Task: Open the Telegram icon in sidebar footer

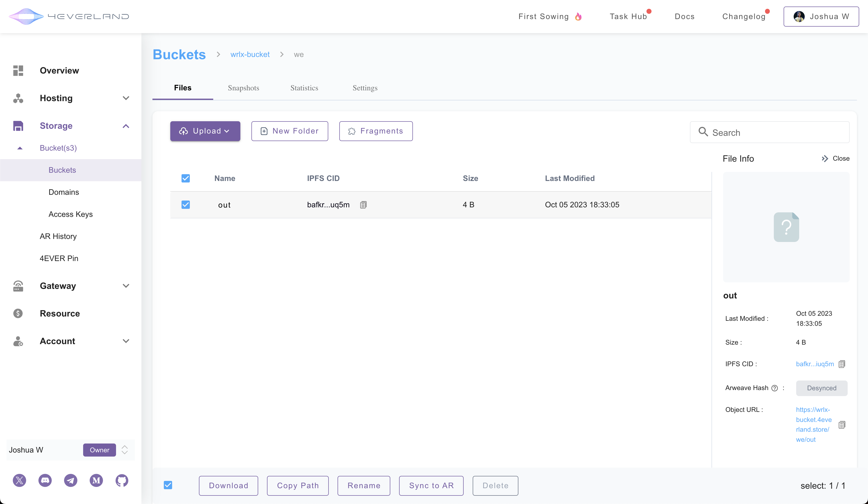Action: 71,480
